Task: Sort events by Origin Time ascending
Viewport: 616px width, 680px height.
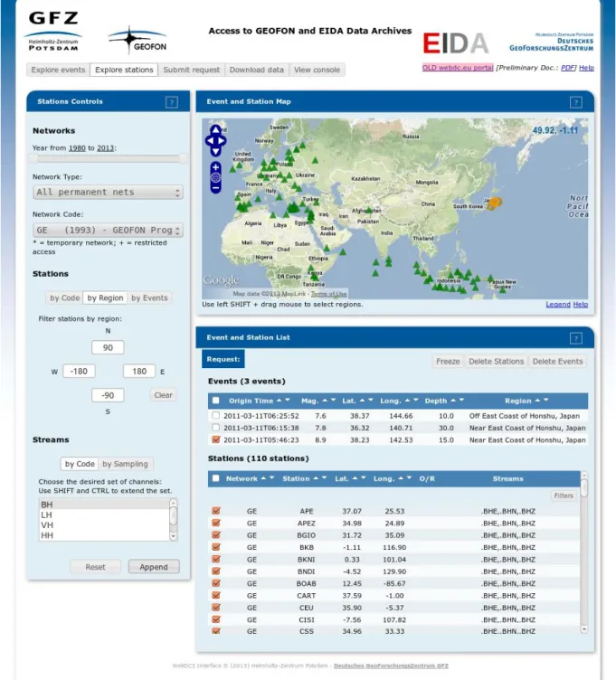Action: point(279,401)
